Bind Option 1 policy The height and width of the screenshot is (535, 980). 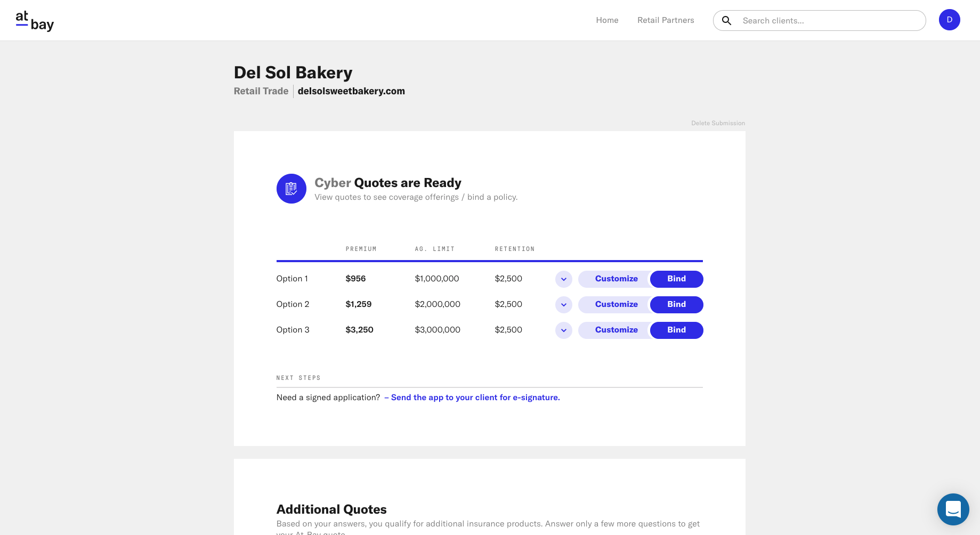tap(676, 279)
